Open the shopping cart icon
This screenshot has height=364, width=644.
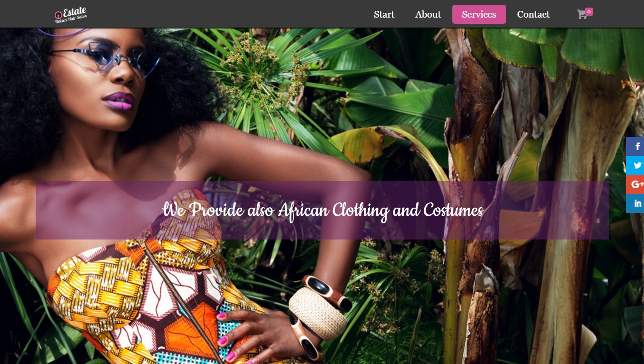point(582,15)
